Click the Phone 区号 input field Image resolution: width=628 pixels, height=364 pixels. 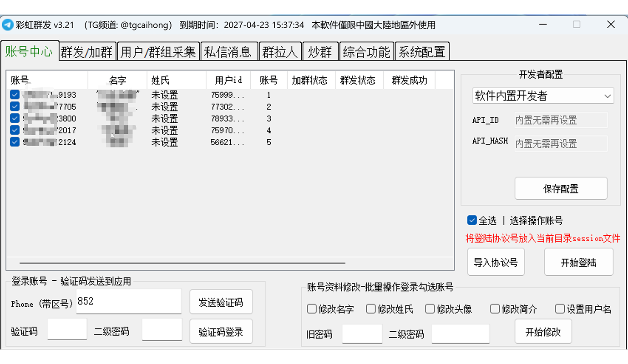pyautogui.click(x=129, y=302)
